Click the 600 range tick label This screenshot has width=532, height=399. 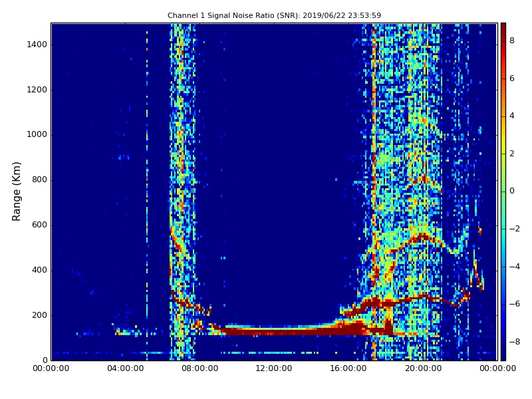39,225
